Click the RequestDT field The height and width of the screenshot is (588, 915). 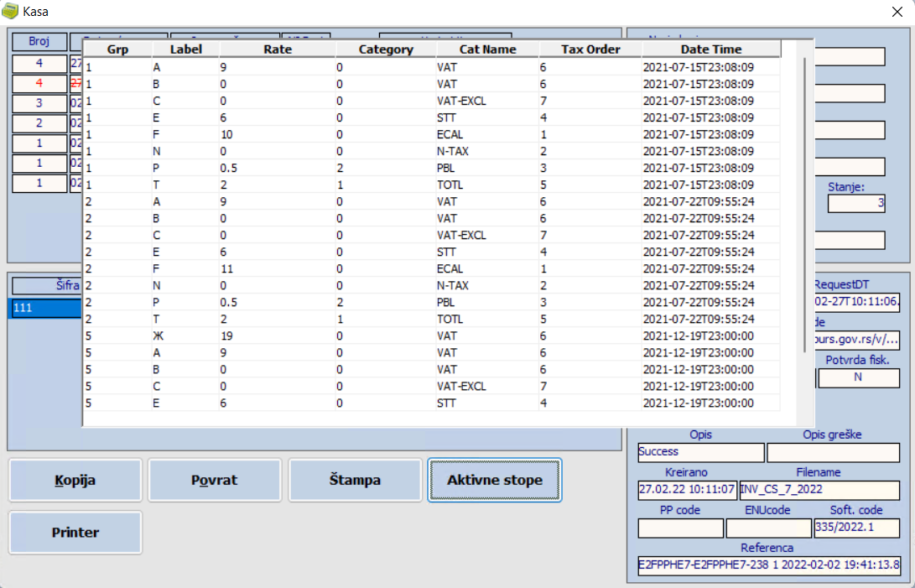[857, 303]
